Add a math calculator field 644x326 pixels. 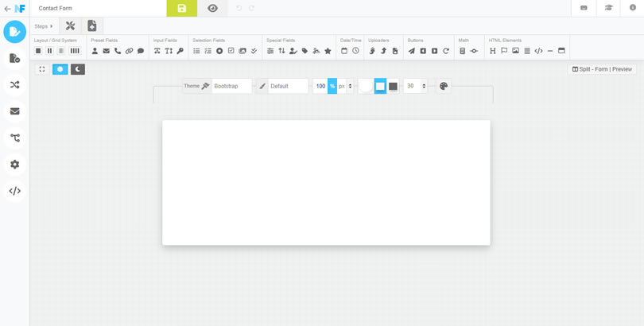pyautogui.click(x=463, y=51)
